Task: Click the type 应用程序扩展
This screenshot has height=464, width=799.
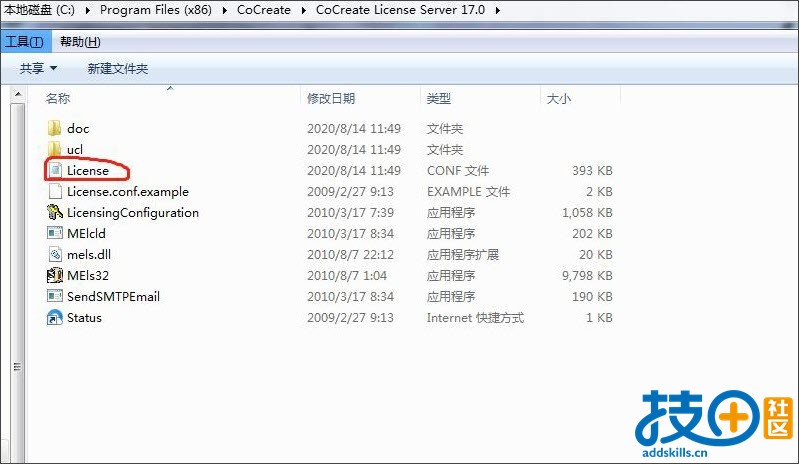Action: click(462, 254)
